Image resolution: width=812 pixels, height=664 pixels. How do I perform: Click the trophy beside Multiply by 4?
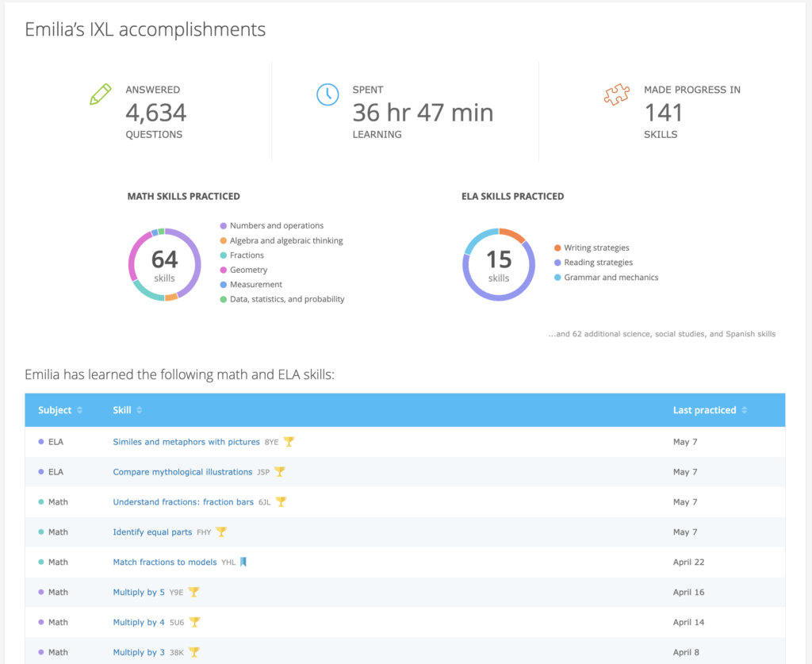(x=193, y=622)
